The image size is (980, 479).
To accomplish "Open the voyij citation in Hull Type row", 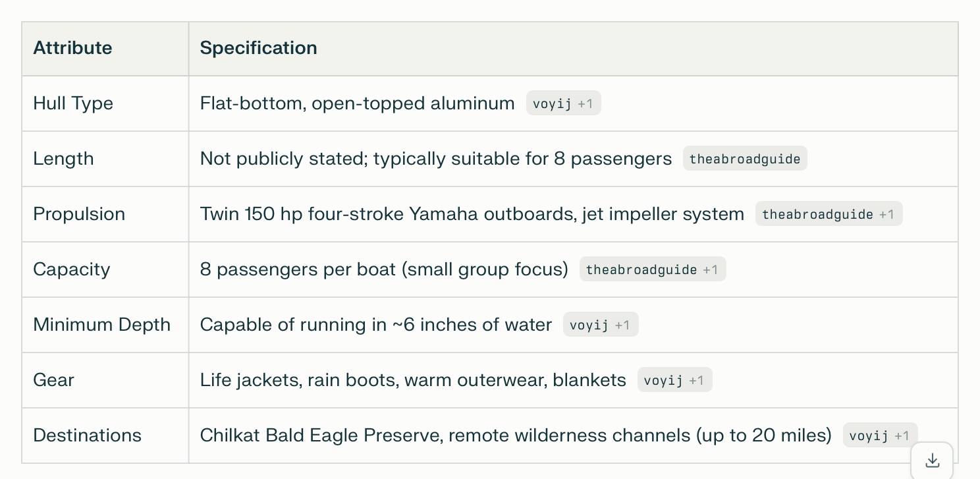I will [x=563, y=103].
